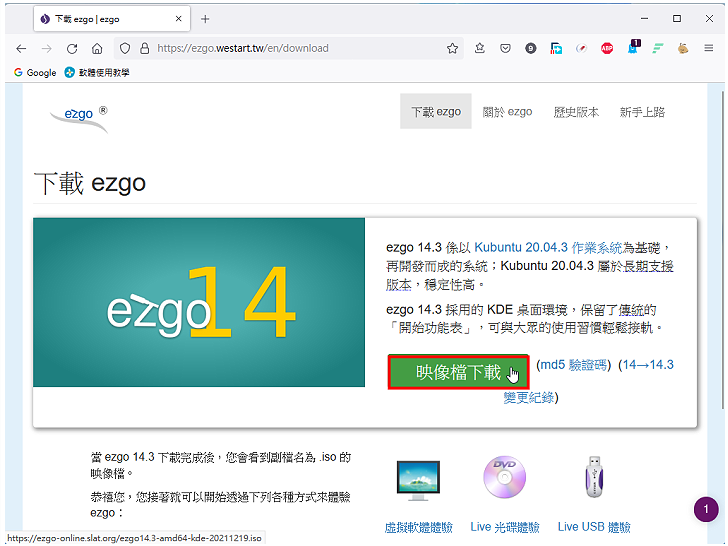Open the browser home page
The image size is (728, 546).
click(x=97, y=48)
